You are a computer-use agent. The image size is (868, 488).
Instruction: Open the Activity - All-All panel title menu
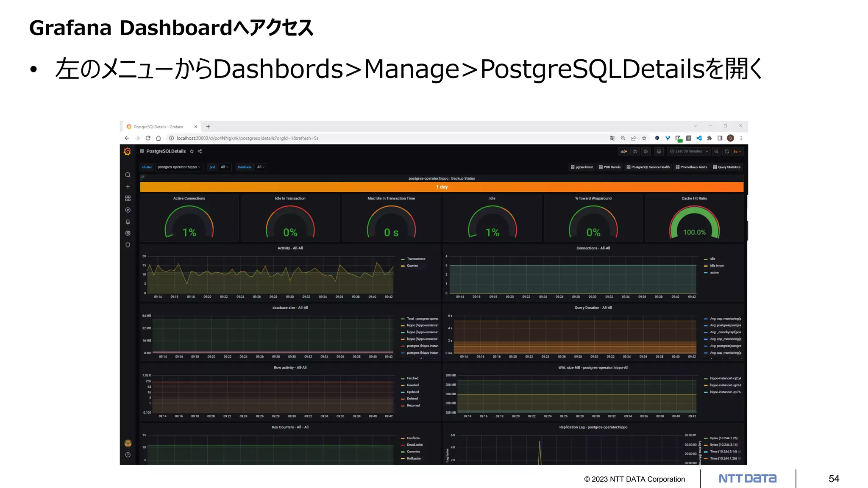290,248
